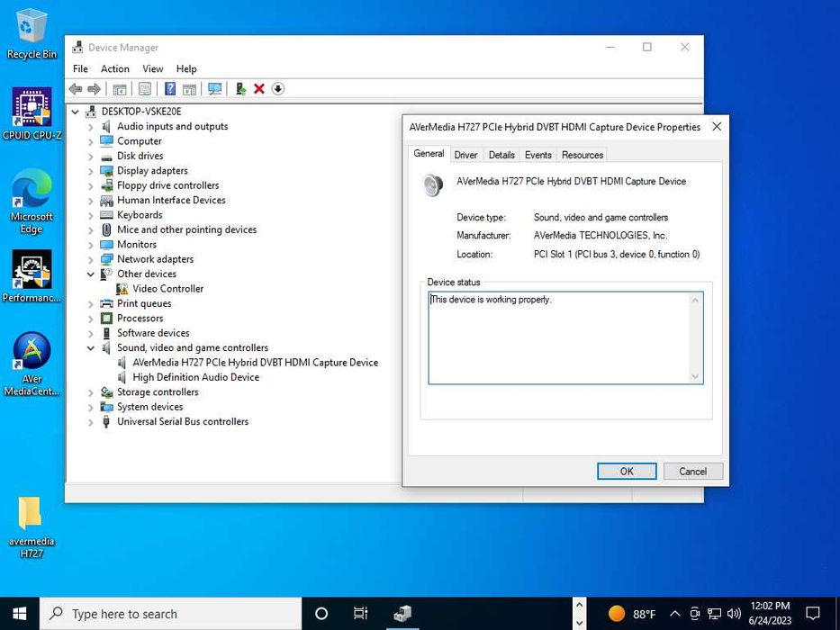Expand the Network adapters node
Viewport: 840px width, 630px height.
click(x=91, y=259)
